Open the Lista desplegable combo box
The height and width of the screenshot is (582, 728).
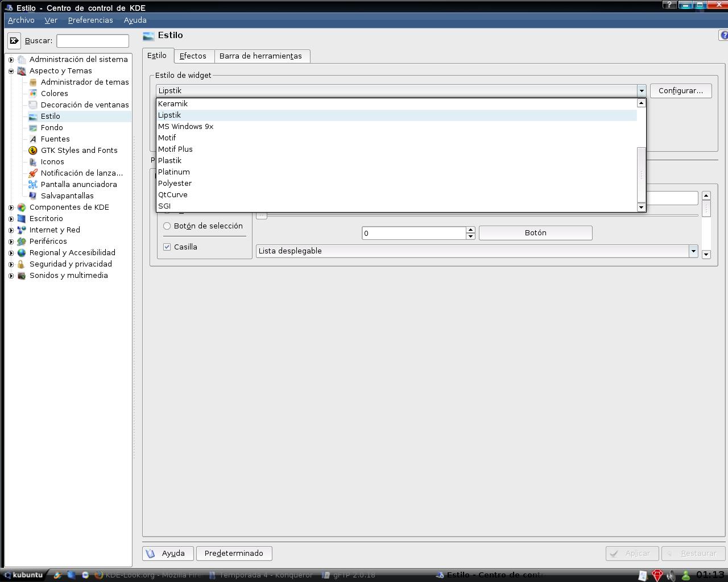[x=477, y=251]
